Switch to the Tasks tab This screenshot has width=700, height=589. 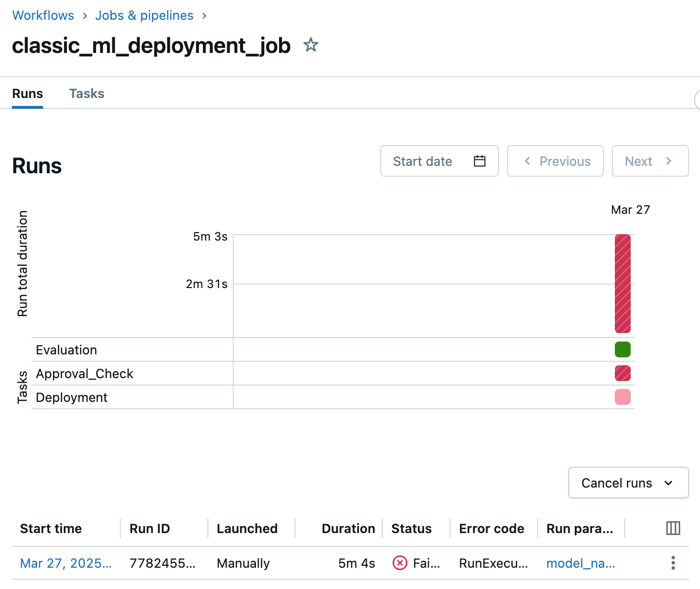click(87, 93)
